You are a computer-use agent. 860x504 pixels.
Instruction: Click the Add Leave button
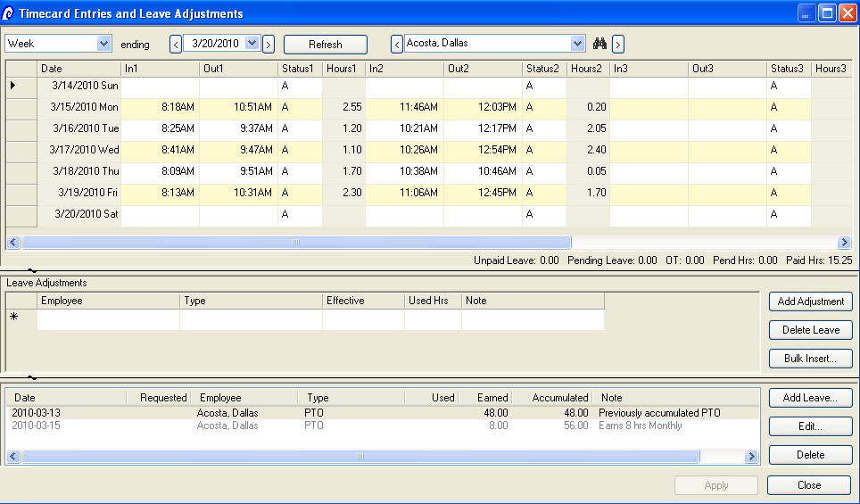[x=810, y=398]
